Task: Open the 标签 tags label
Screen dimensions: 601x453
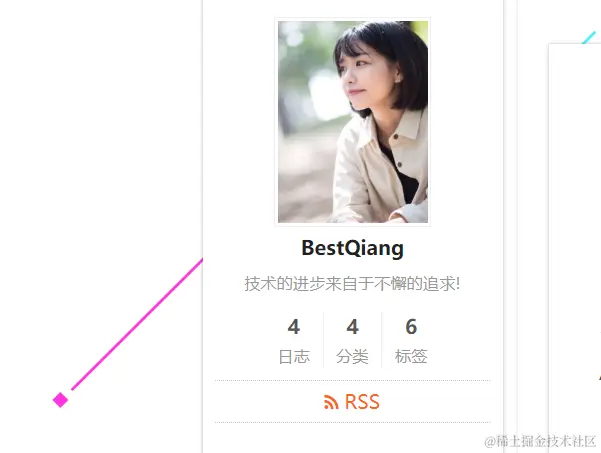Action: (x=411, y=357)
